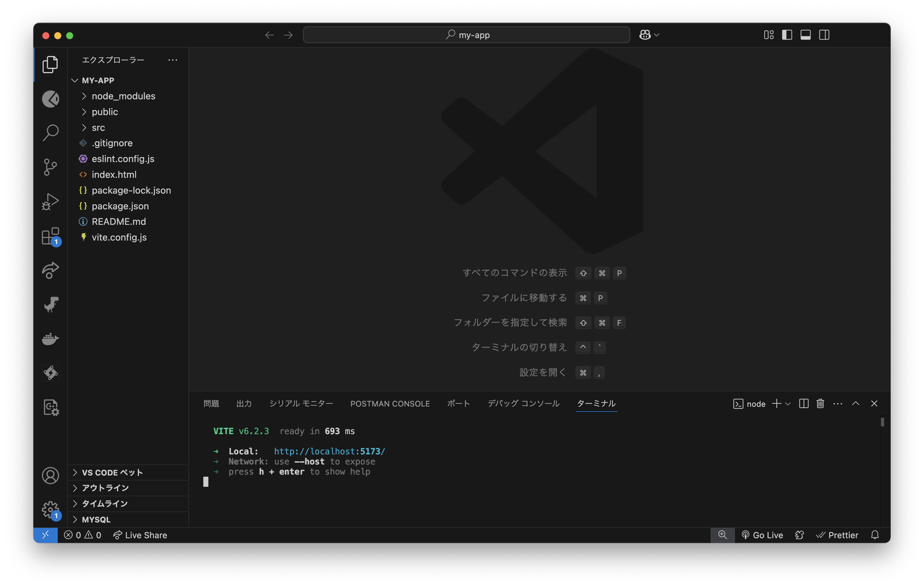The width and height of the screenshot is (924, 587).
Task: Open new terminal profile dropdown arrow
Action: pyautogui.click(x=788, y=404)
